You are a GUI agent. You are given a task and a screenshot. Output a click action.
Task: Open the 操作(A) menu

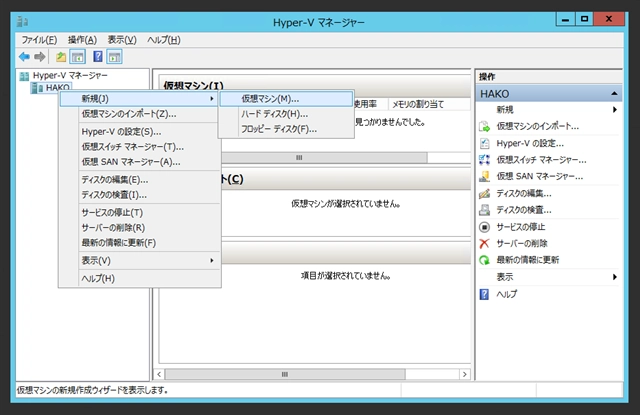coord(82,40)
